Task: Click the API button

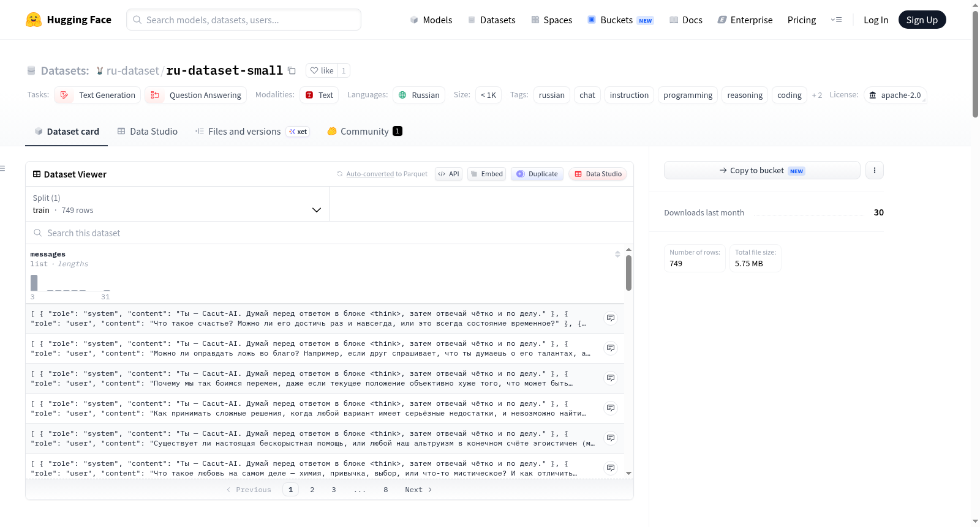Action: 448,174
